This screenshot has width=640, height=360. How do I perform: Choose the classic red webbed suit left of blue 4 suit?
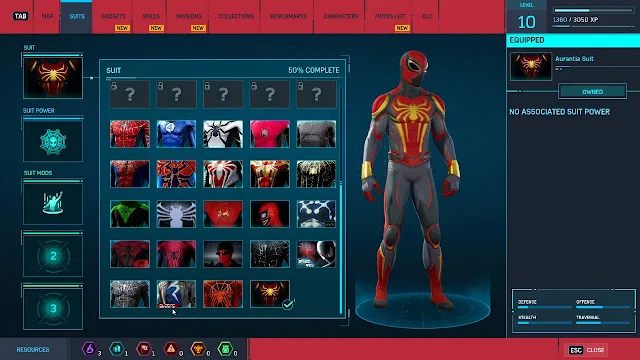130,134
